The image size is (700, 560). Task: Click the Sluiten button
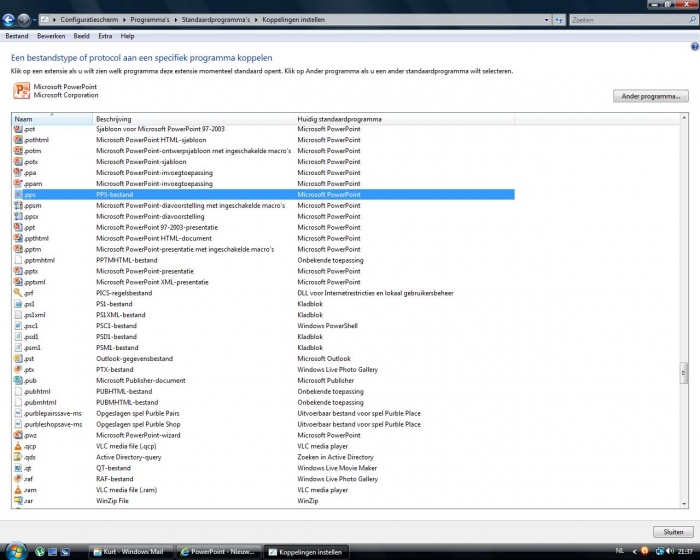click(673, 532)
